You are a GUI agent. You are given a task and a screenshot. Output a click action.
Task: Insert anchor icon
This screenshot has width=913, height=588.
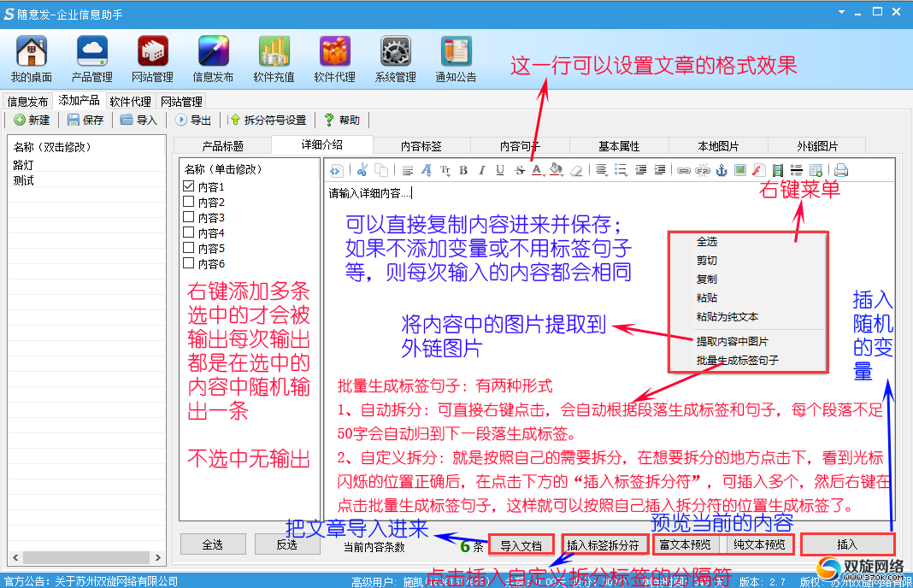coord(722,170)
